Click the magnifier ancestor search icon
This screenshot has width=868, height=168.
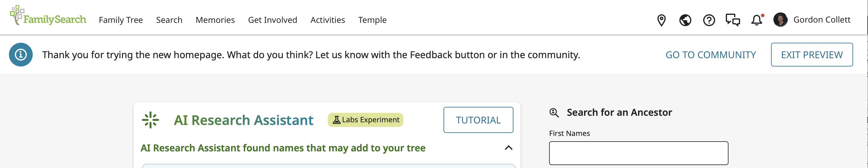click(x=554, y=112)
